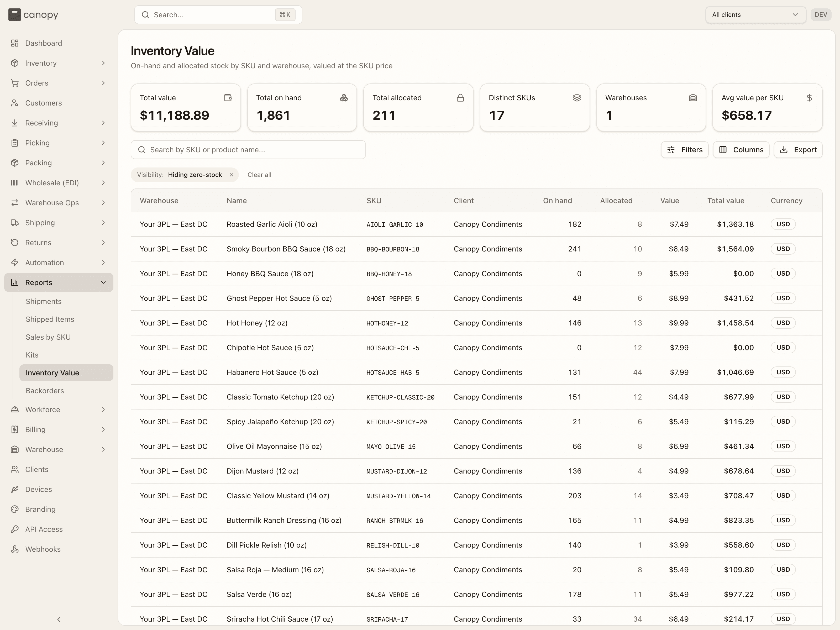Sort by the On hand column header
The height and width of the screenshot is (630, 840).
557,201
